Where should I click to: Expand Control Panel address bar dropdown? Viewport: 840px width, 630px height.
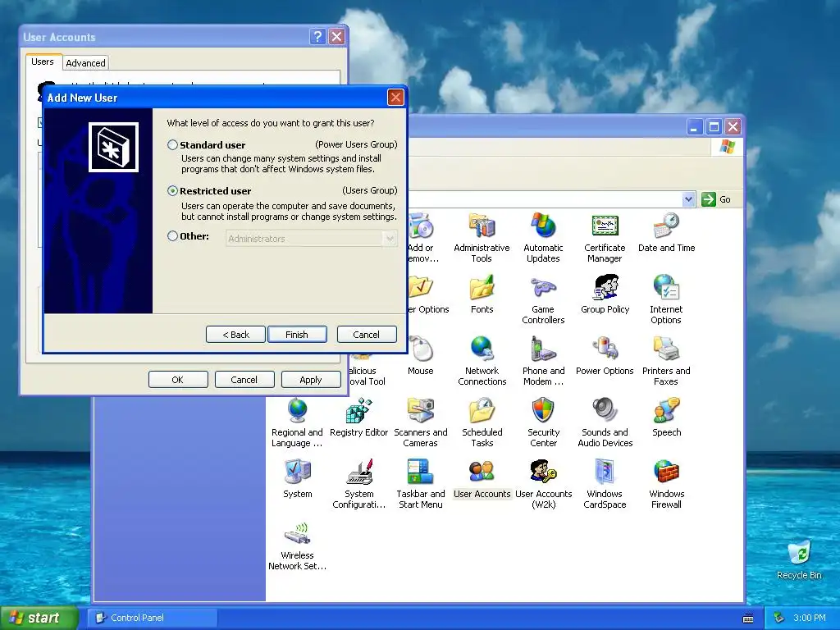(x=688, y=199)
